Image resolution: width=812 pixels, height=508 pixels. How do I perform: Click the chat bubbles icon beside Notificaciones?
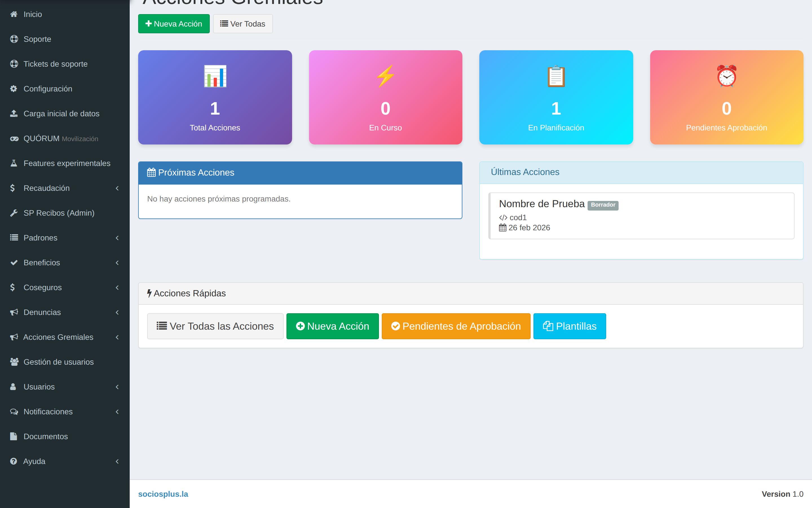(14, 412)
